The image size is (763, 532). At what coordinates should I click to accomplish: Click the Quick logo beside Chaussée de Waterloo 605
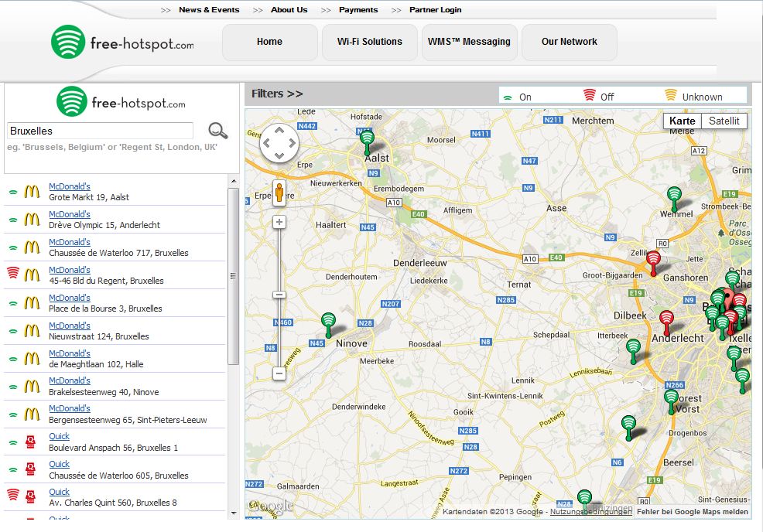pos(31,469)
